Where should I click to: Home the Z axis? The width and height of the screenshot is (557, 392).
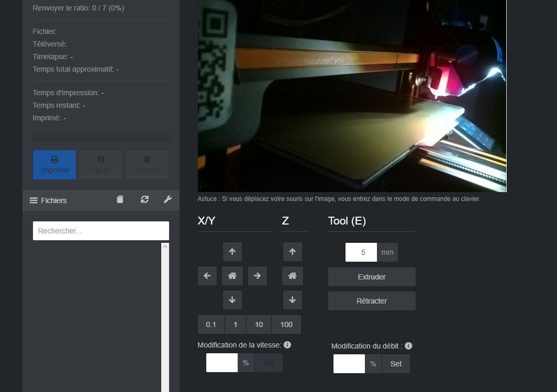(292, 276)
